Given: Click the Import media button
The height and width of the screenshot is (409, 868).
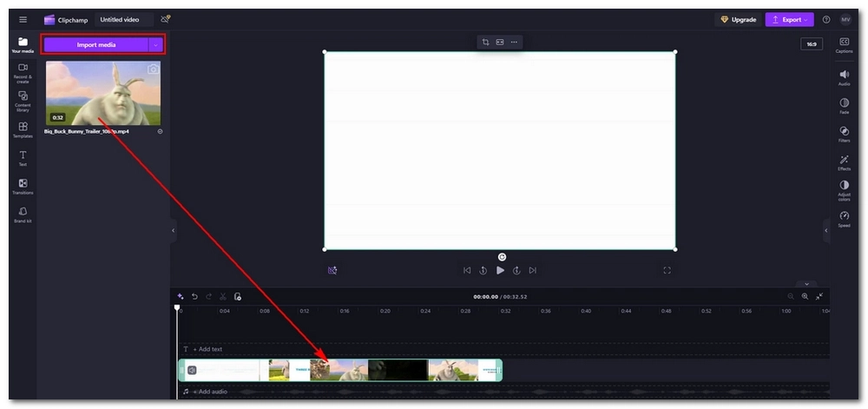Looking at the screenshot, I should [95, 45].
